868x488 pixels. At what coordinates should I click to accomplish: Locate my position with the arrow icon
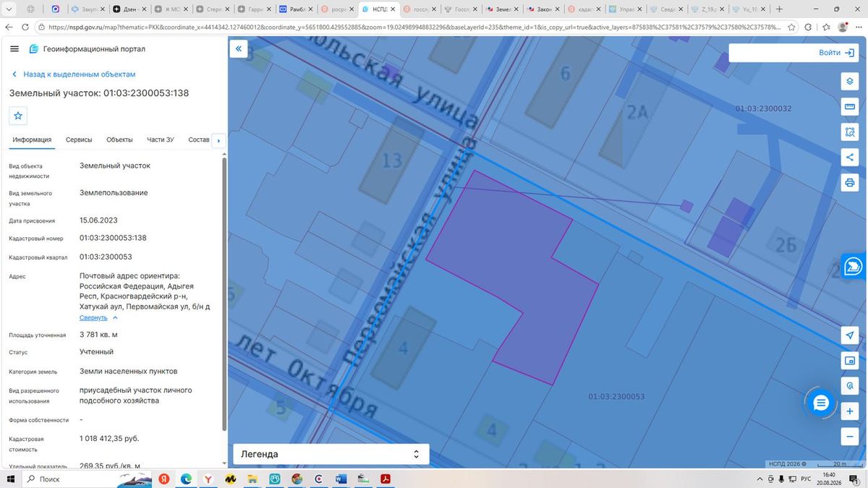click(x=849, y=335)
